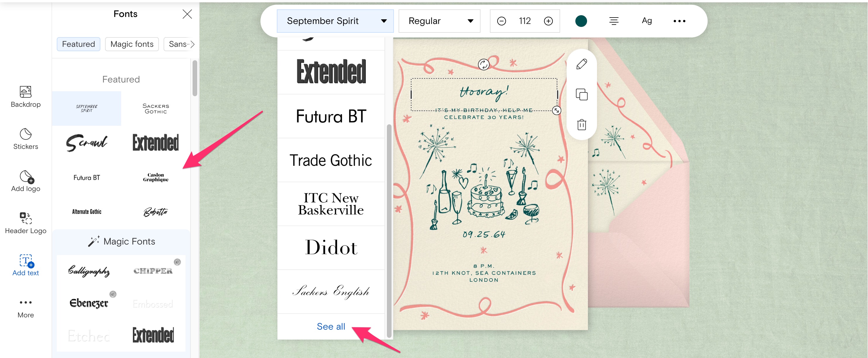868x358 pixels.
Task: Select the 09.25.64 date text
Action: click(484, 234)
